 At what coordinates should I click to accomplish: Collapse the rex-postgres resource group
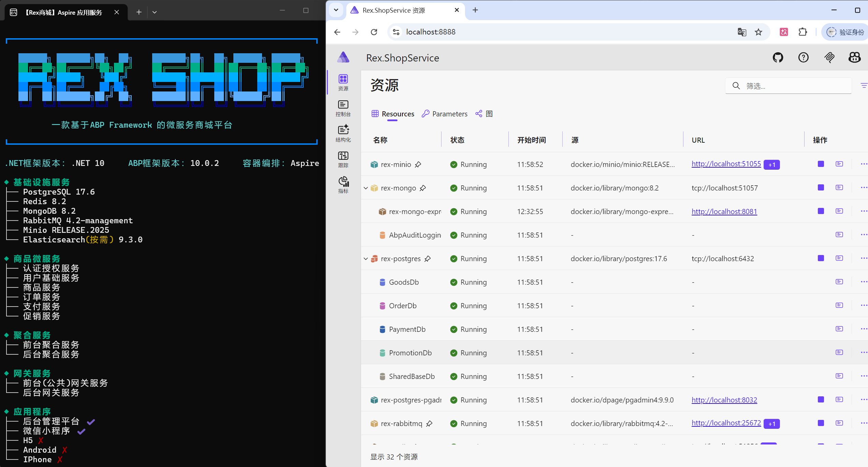(x=366, y=259)
